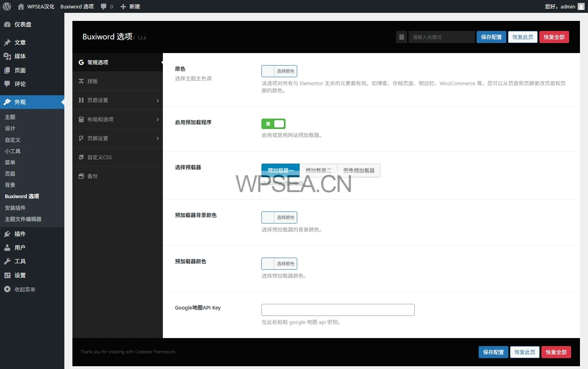Click the top 保存配置 button
The height and width of the screenshot is (369, 588).
[491, 37]
